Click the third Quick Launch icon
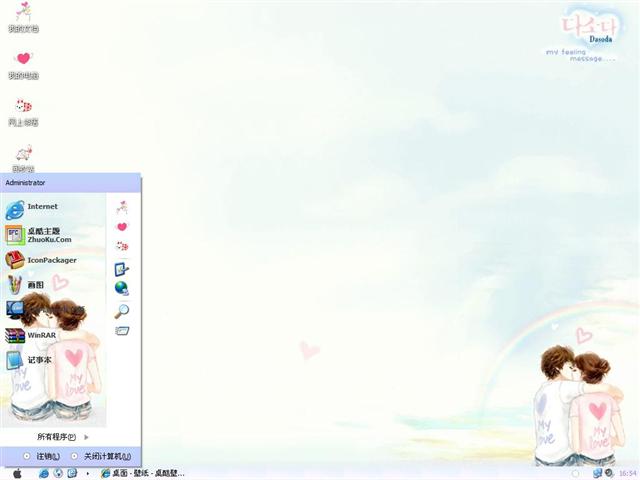Viewport: 640px width, 480px height. point(72,473)
